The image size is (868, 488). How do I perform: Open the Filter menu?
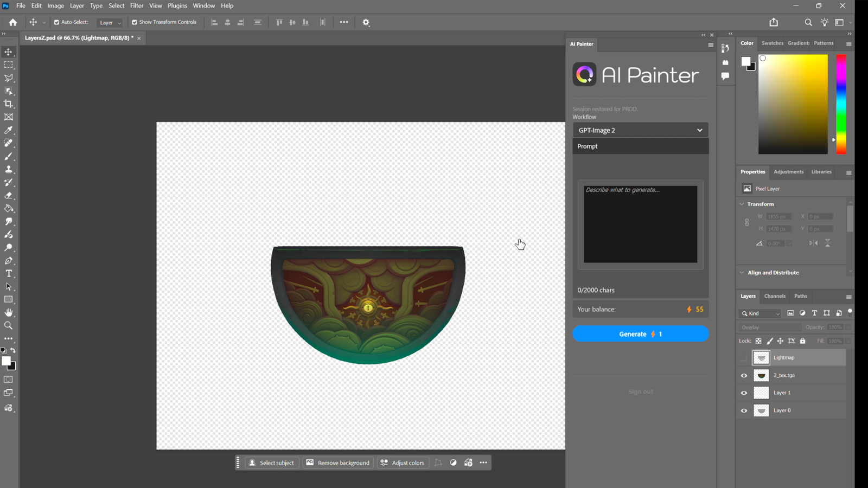pos(137,5)
